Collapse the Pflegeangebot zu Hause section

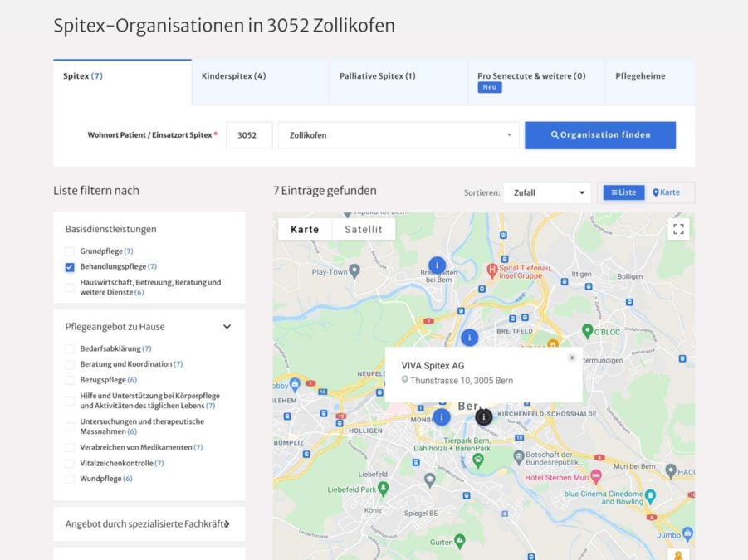pos(227,327)
